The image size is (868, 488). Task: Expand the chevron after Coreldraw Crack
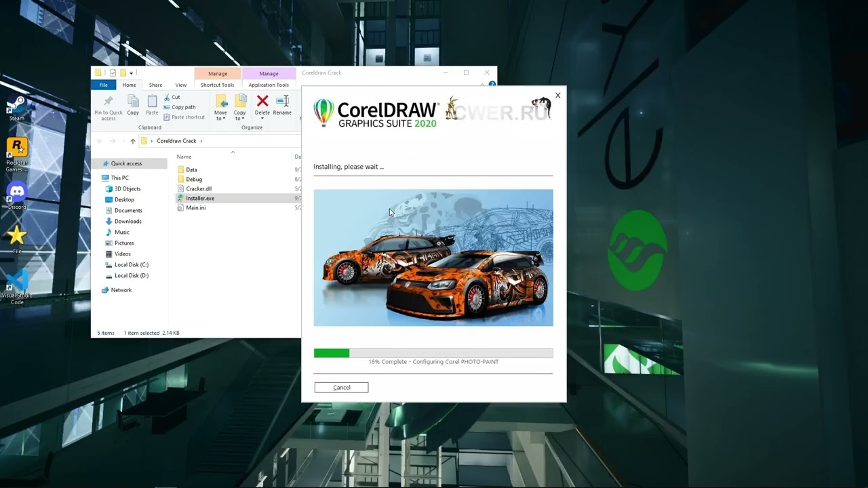[x=201, y=141]
